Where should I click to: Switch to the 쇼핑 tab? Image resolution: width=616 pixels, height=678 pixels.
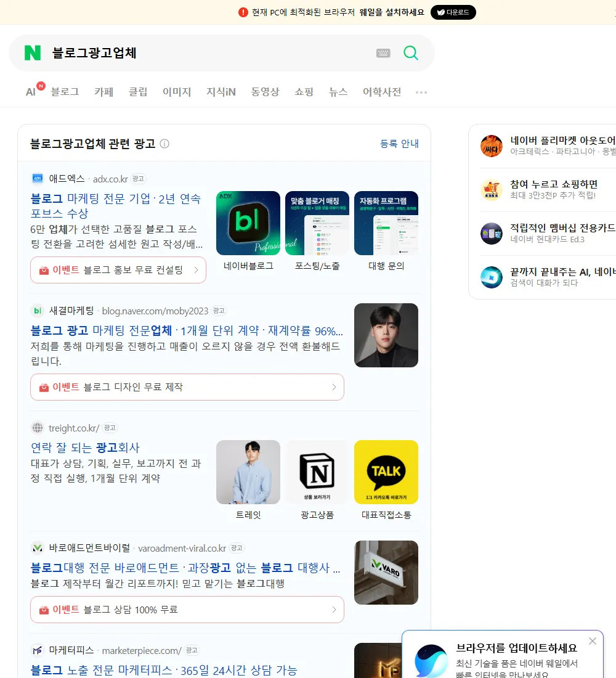coord(304,92)
